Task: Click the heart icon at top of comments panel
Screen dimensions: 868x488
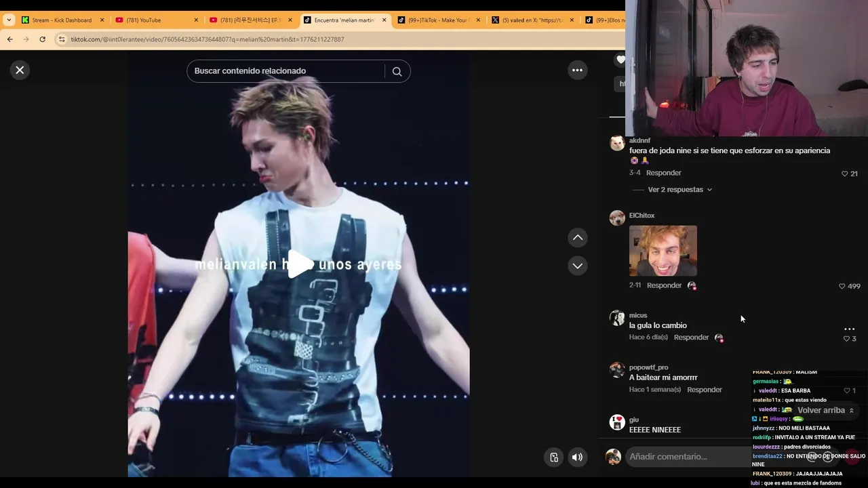Action: 620,60
